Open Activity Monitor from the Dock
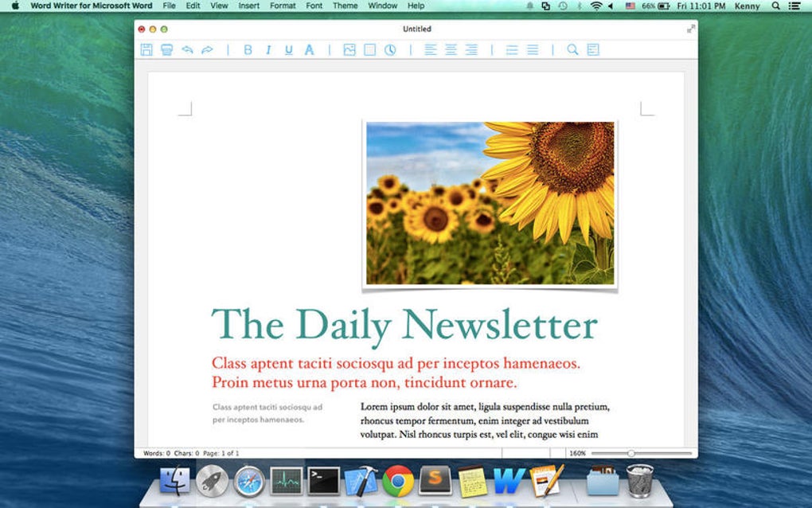The width and height of the screenshot is (812, 508). pyautogui.click(x=287, y=481)
